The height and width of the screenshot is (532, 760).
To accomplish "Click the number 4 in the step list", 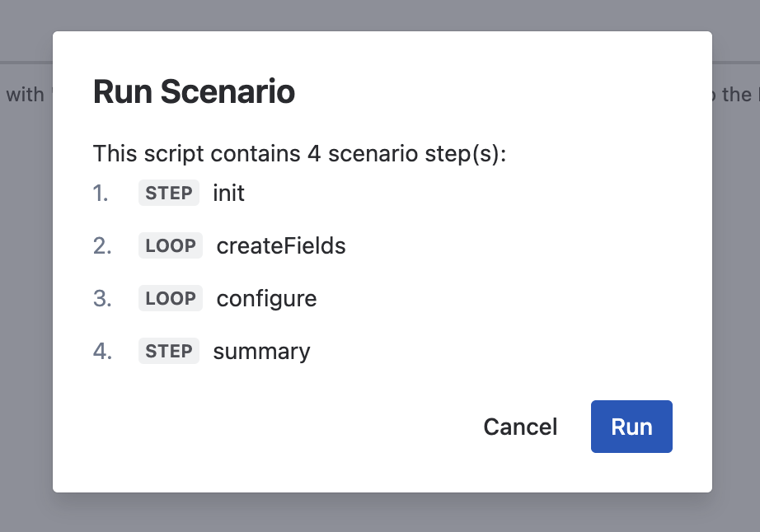I will tap(102, 351).
